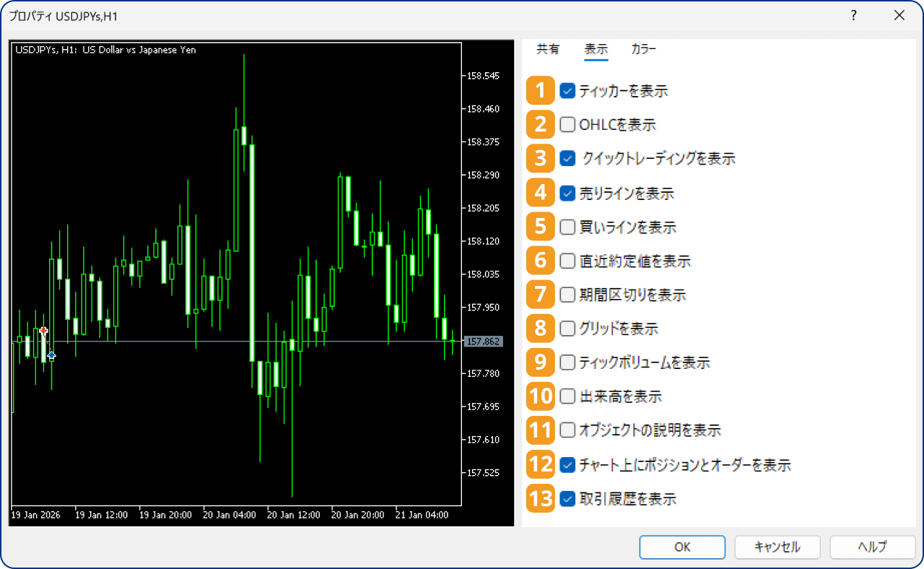Uncheck 売りラインを表示
The image size is (924, 569).
(x=566, y=193)
